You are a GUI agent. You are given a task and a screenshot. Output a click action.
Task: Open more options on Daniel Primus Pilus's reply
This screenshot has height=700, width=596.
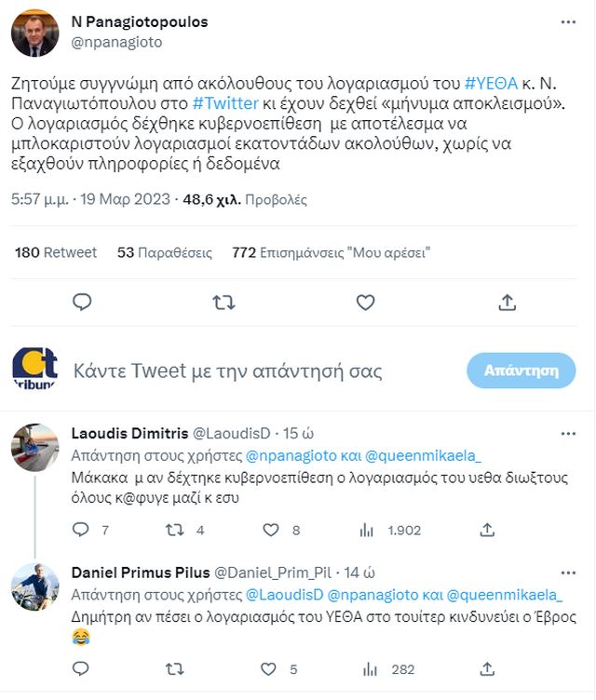(x=567, y=571)
